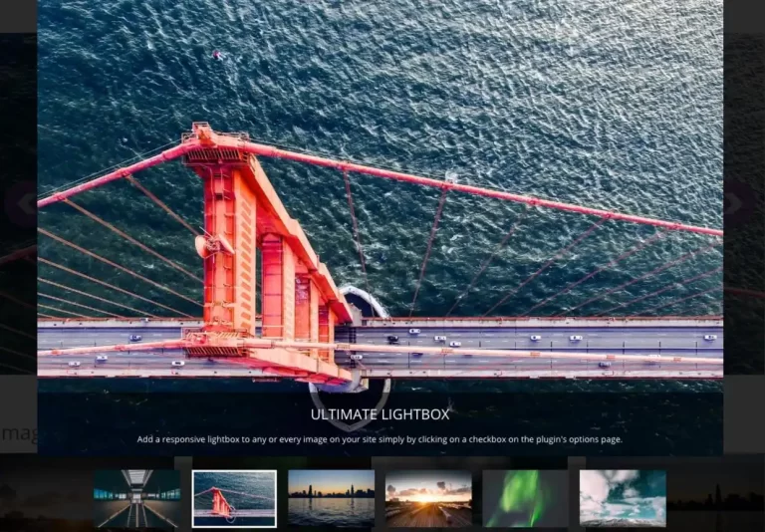Click the partially hidden "imag" text behind overlay
This screenshot has width=765, height=532.
(x=18, y=433)
